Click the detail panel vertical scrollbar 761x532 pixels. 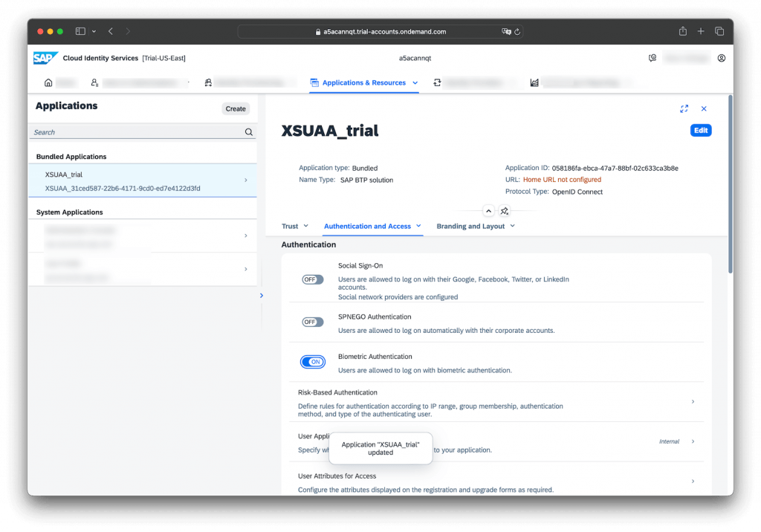(730, 184)
